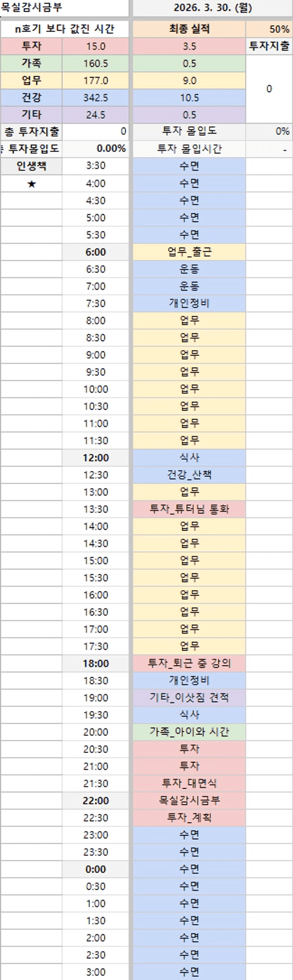
Task: Click the 건강_산책 activity cell
Action: (x=189, y=475)
